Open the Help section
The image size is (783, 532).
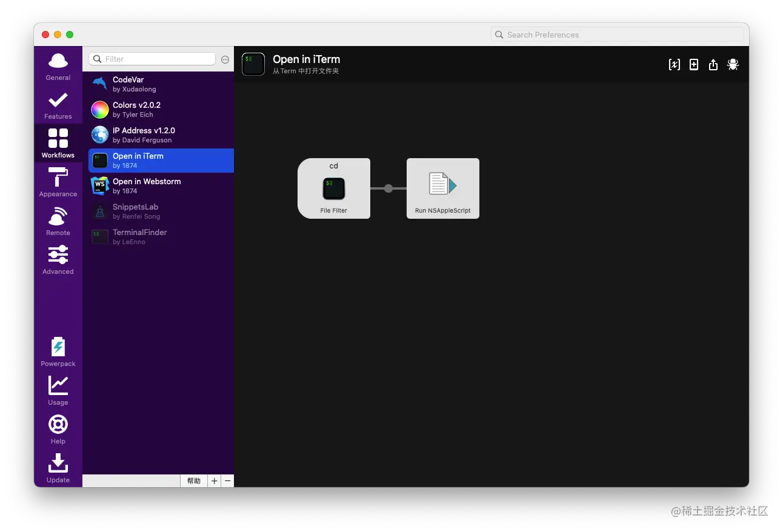click(x=58, y=430)
